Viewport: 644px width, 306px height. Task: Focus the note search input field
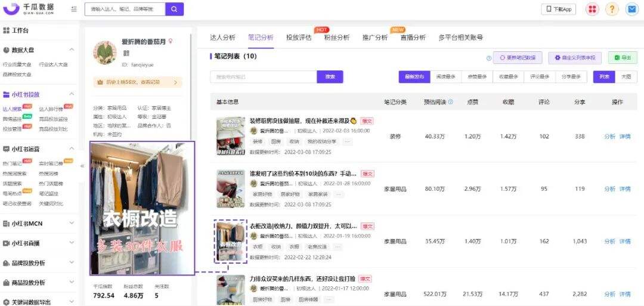tap(264, 77)
